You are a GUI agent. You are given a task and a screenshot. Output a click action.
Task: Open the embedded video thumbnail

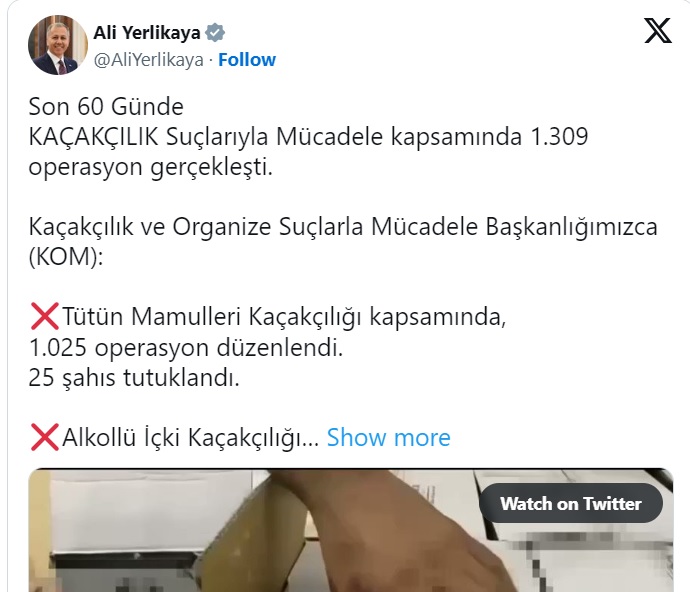pos(351,530)
